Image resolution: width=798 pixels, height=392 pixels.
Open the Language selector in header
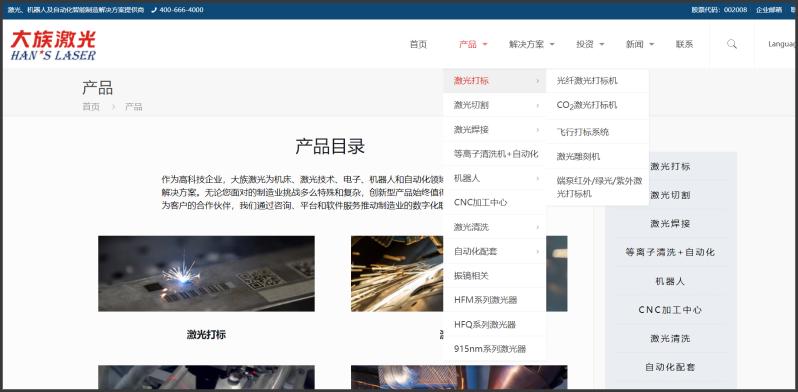pos(783,44)
